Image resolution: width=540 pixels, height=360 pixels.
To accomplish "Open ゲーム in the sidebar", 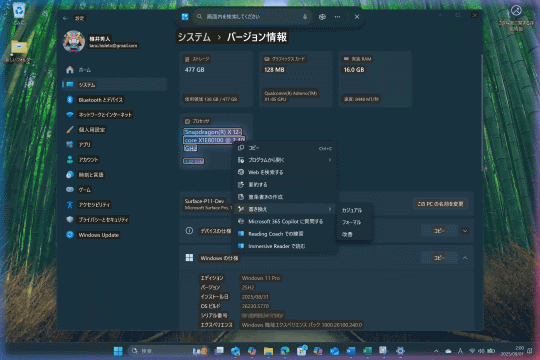I will (115, 189).
